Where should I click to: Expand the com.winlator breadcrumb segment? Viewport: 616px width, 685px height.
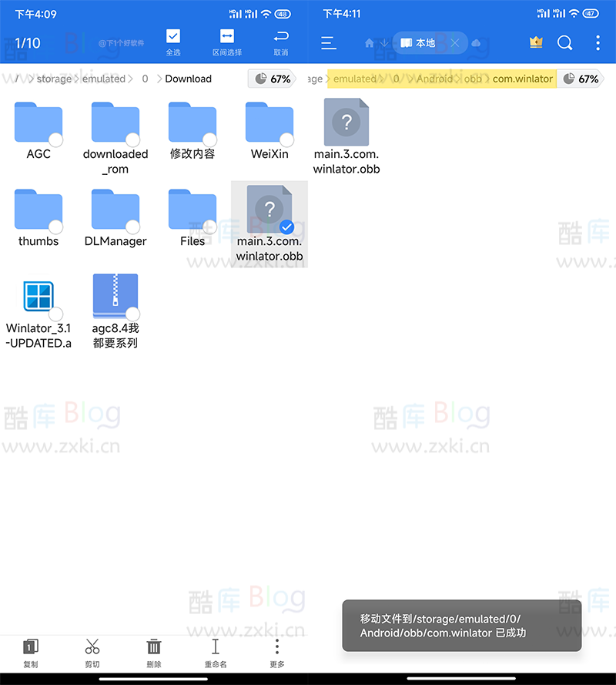point(522,79)
